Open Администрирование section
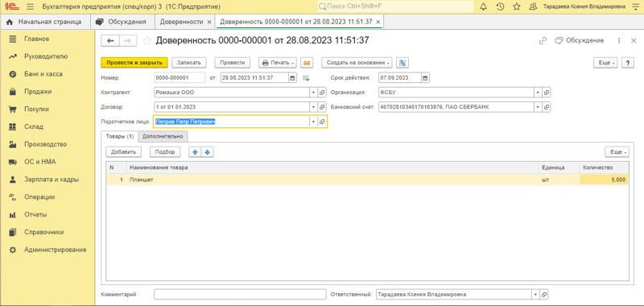Screen dimensions: 644x306 tap(55, 250)
